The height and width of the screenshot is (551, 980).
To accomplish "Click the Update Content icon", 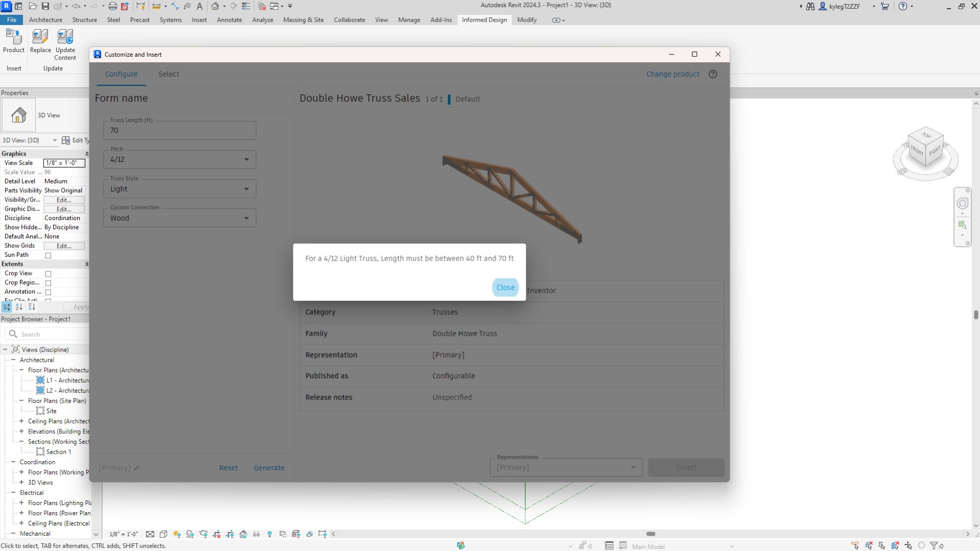I will point(65,41).
